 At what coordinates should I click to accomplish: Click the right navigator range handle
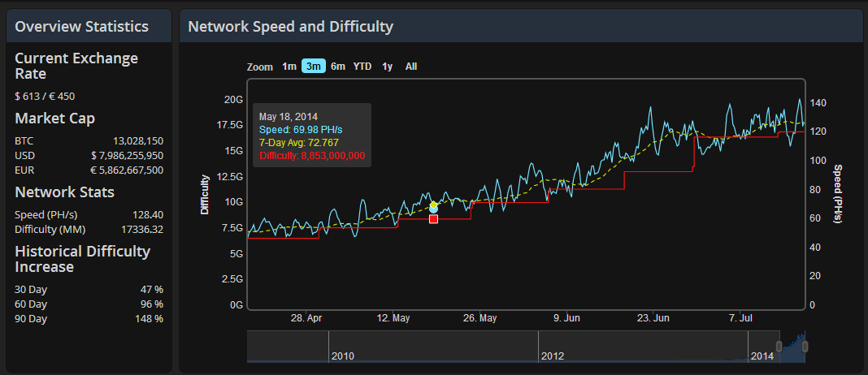coord(805,347)
